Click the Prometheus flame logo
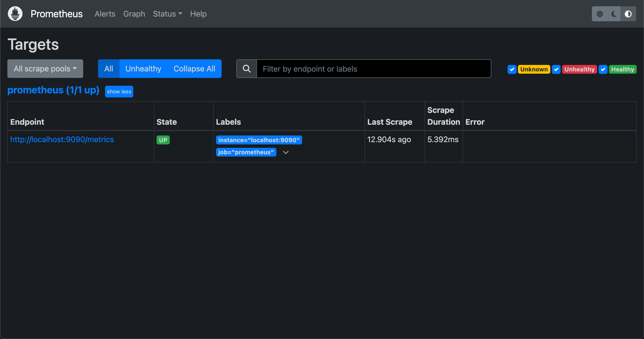 (15, 13)
